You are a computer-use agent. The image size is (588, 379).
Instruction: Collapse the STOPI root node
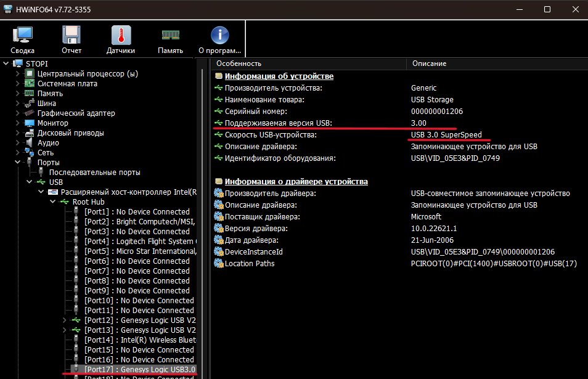tap(6, 63)
